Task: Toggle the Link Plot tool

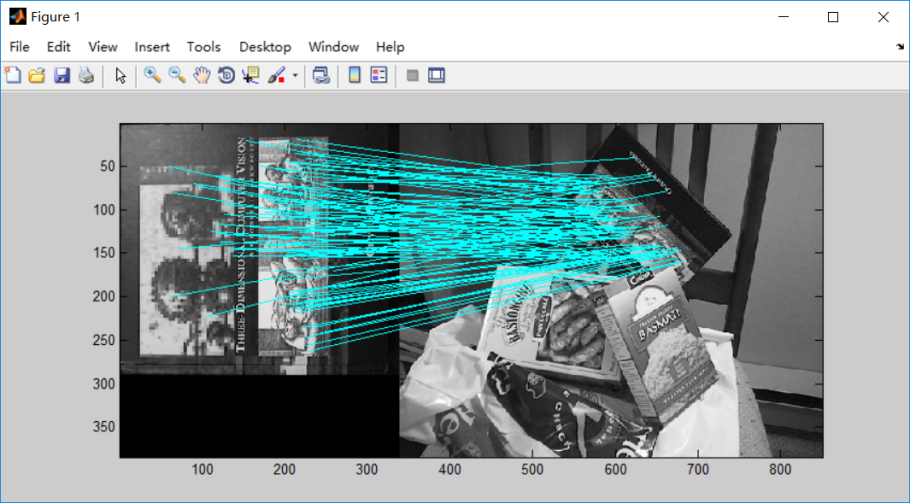Action: click(321, 75)
